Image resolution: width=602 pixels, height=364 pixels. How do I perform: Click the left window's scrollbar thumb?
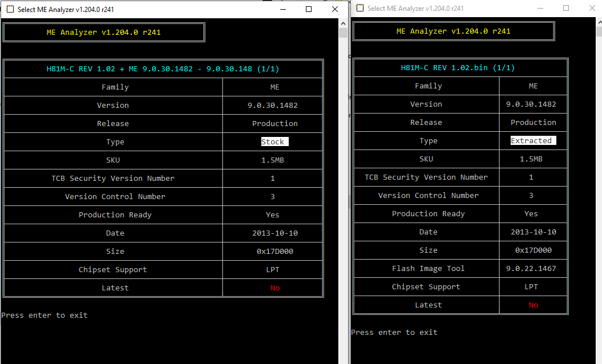[344, 33]
